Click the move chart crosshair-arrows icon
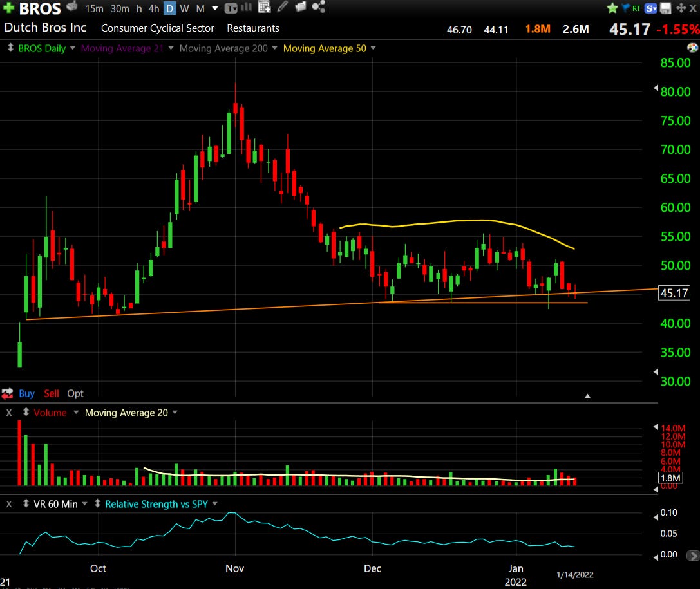Image resolution: width=700 pixels, height=589 pixels. pos(681,8)
